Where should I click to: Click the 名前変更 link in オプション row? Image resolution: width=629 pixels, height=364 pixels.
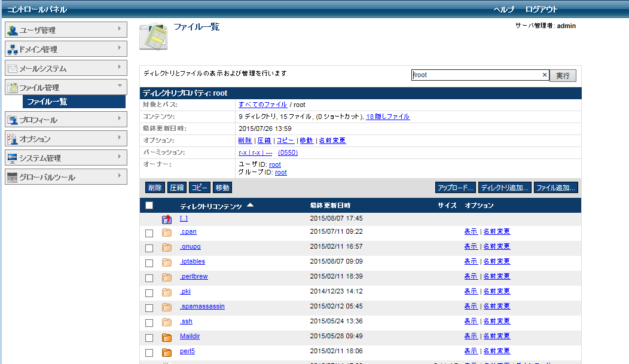(x=332, y=140)
